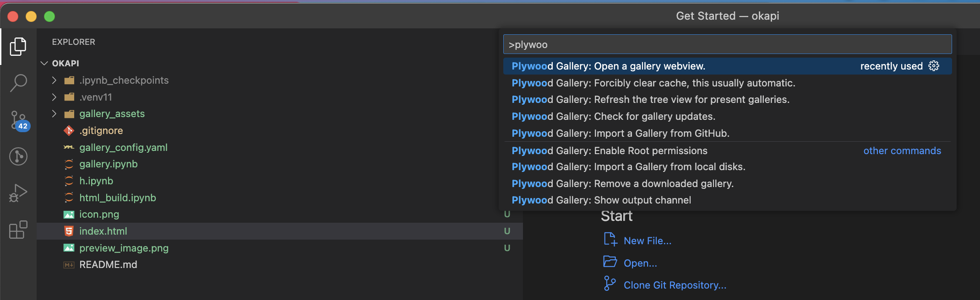Run Plywood Gallery: Import Gallery from local disks
The height and width of the screenshot is (300, 980).
(x=727, y=166)
